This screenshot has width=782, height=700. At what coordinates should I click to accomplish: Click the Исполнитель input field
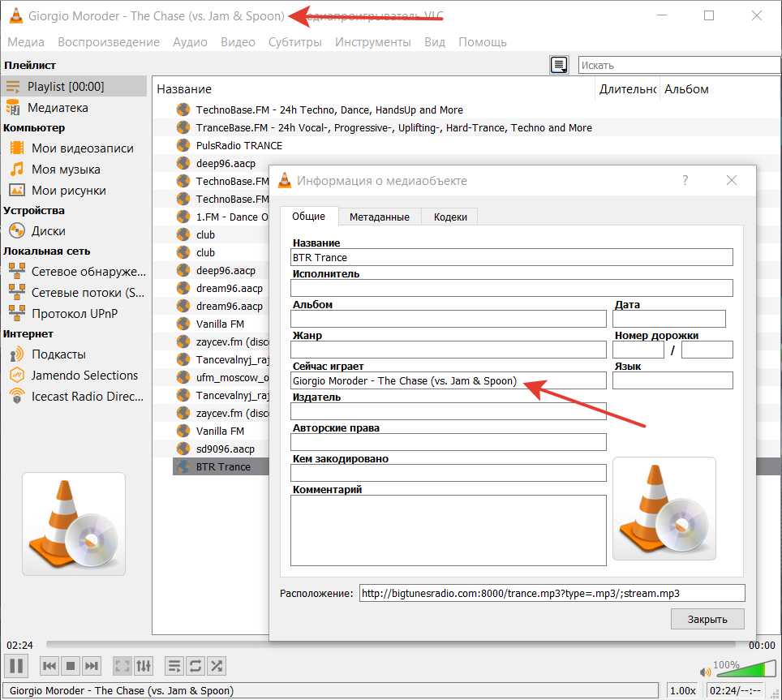[512, 288]
